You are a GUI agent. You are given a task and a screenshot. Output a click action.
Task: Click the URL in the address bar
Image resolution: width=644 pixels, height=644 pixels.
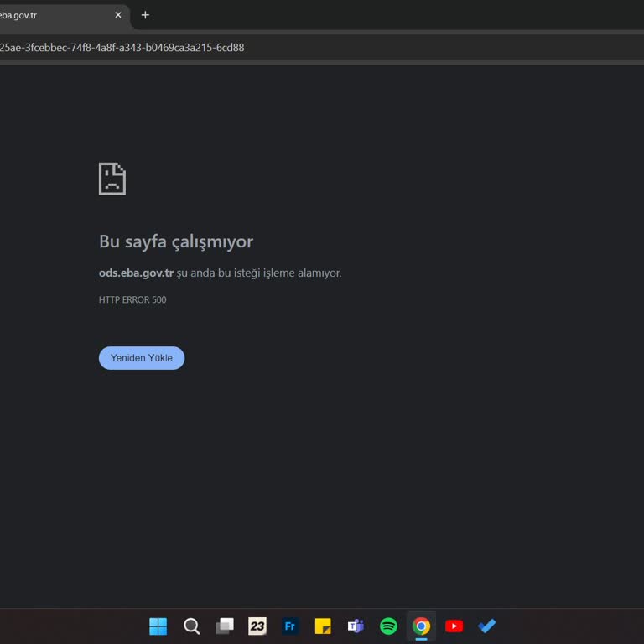(126, 48)
